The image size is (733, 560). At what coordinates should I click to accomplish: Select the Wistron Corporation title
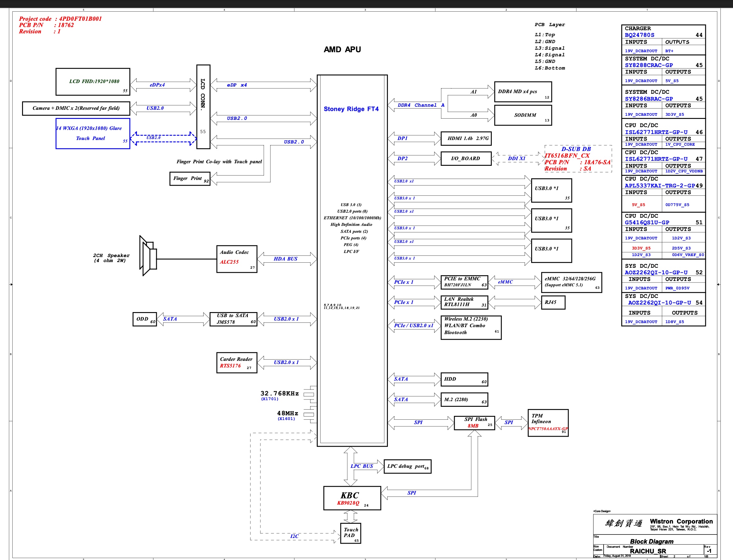681,522
